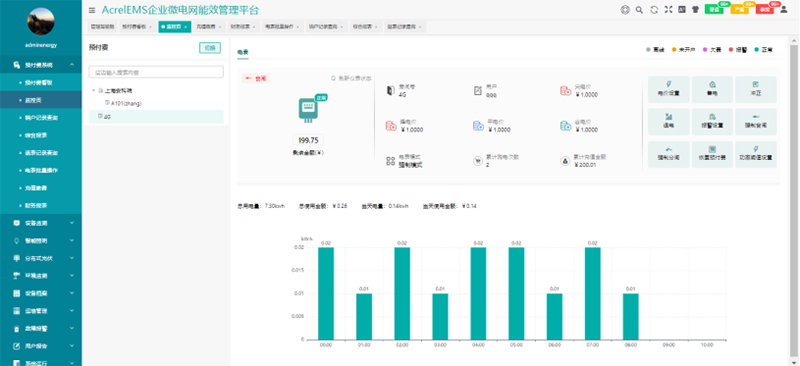
Task: Toggle the hamburger sidebar menu icon
Action: 92,10
